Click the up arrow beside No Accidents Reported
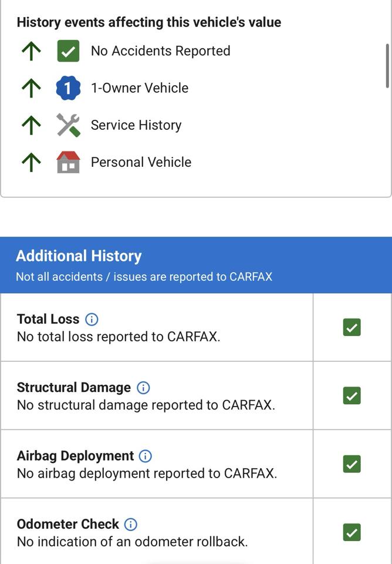Screen dimensions: 392x564 tap(31, 51)
